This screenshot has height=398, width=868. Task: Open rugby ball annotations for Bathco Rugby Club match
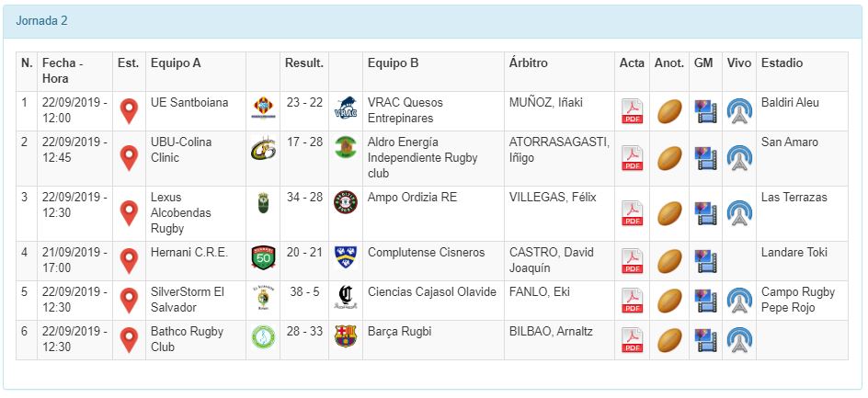pos(669,340)
